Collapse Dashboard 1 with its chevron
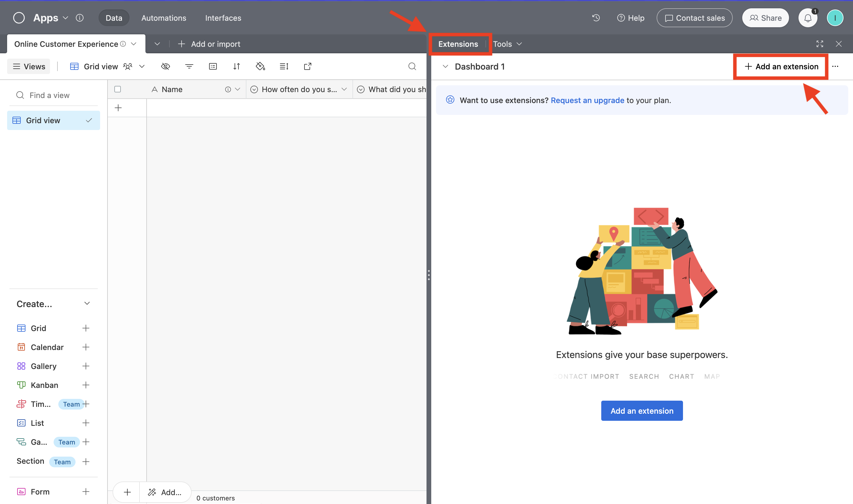The image size is (853, 504). coord(445,67)
